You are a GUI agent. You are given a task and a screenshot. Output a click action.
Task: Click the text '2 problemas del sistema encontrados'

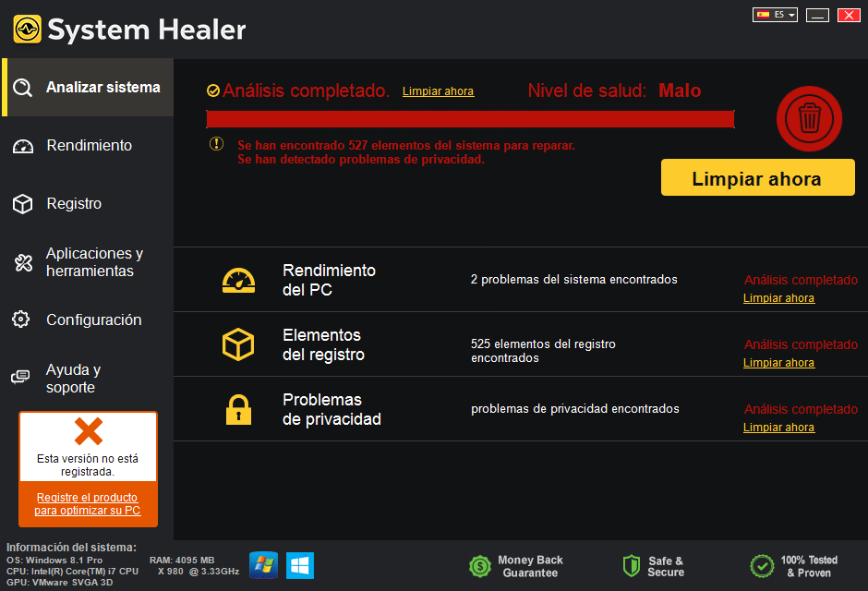click(x=574, y=280)
